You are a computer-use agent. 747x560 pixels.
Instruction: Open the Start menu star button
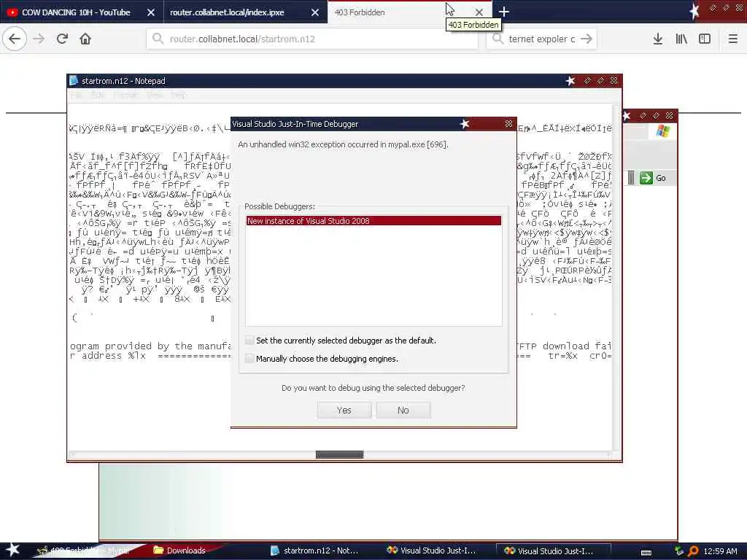(12, 550)
